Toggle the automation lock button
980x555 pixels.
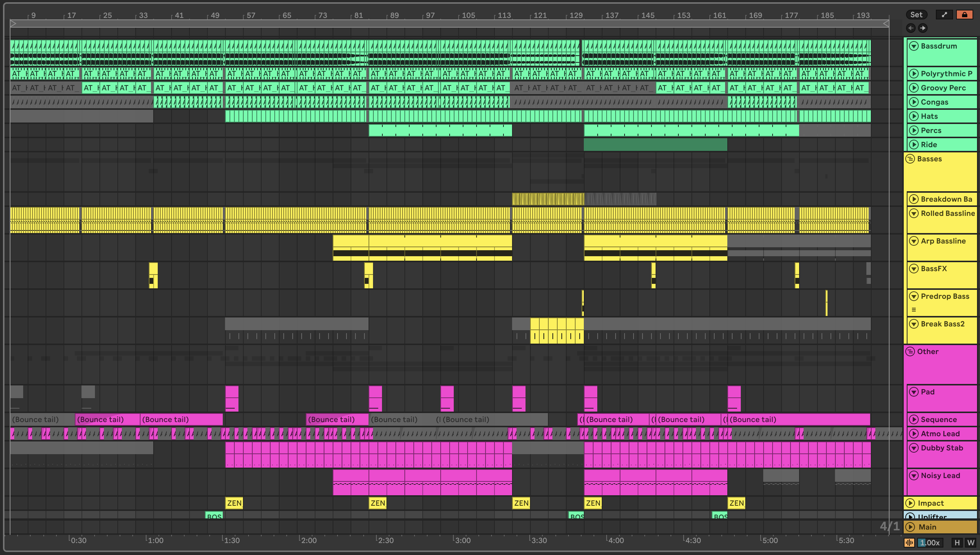[964, 15]
